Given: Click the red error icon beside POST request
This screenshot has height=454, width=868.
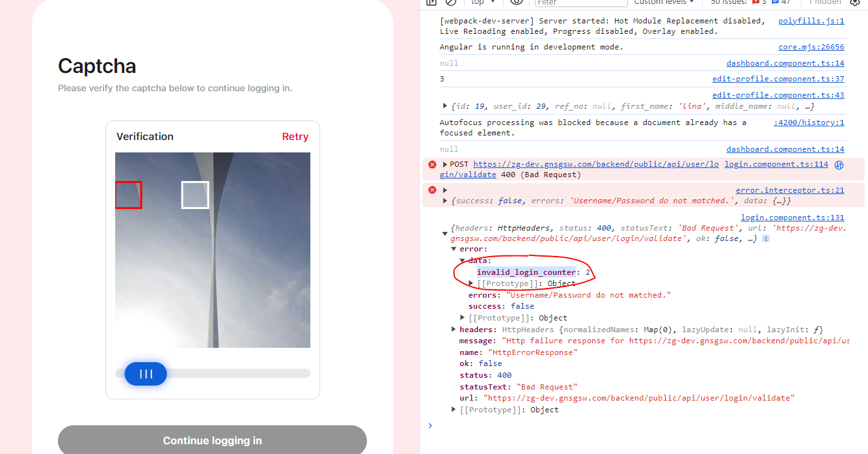Looking at the screenshot, I should 432,165.
